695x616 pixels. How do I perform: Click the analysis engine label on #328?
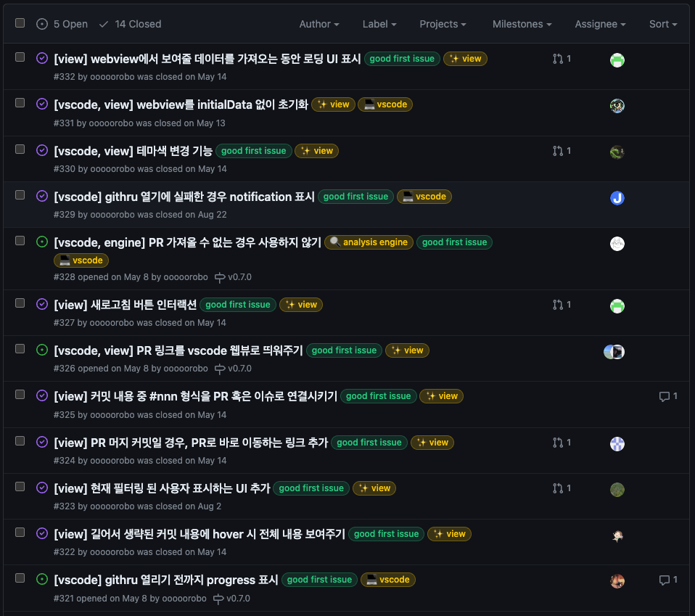pyautogui.click(x=369, y=242)
